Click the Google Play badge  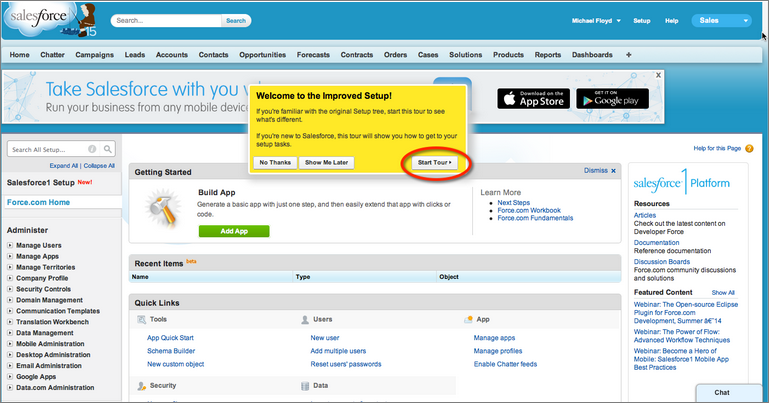(x=612, y=99)
